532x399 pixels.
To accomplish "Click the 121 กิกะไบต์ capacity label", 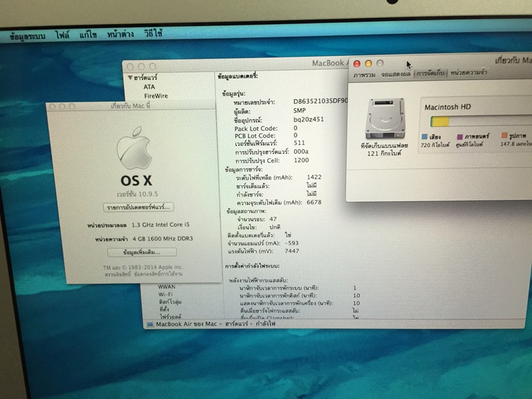I will [x=384, y=154].
